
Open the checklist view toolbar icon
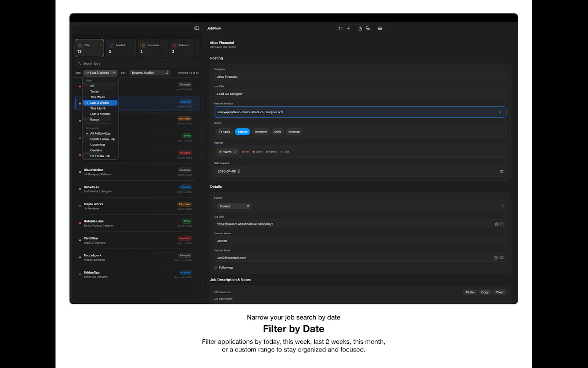(x=341, y=28)
